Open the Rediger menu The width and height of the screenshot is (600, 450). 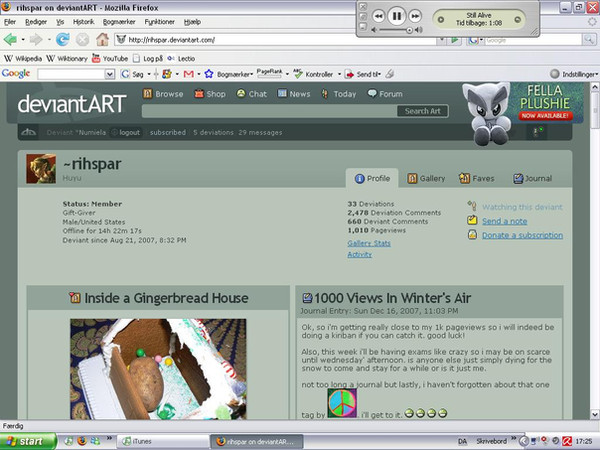click(x=36, y=22)
